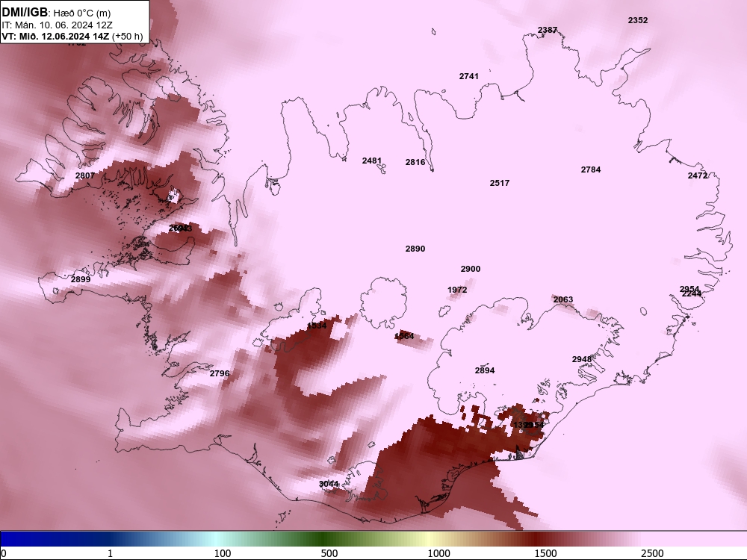Screen dimensions: 747x560
Task: Click the 100 tick on color scale
Action: pos(223,553)
